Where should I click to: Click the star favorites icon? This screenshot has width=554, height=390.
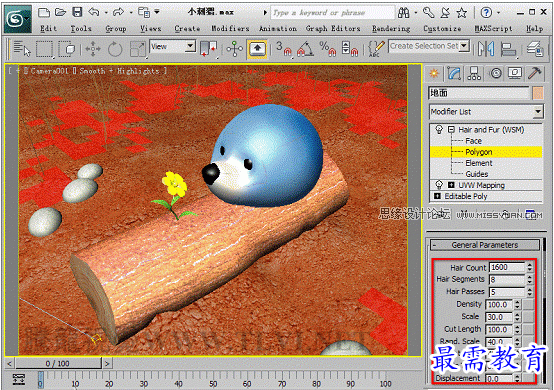(461, 13)
